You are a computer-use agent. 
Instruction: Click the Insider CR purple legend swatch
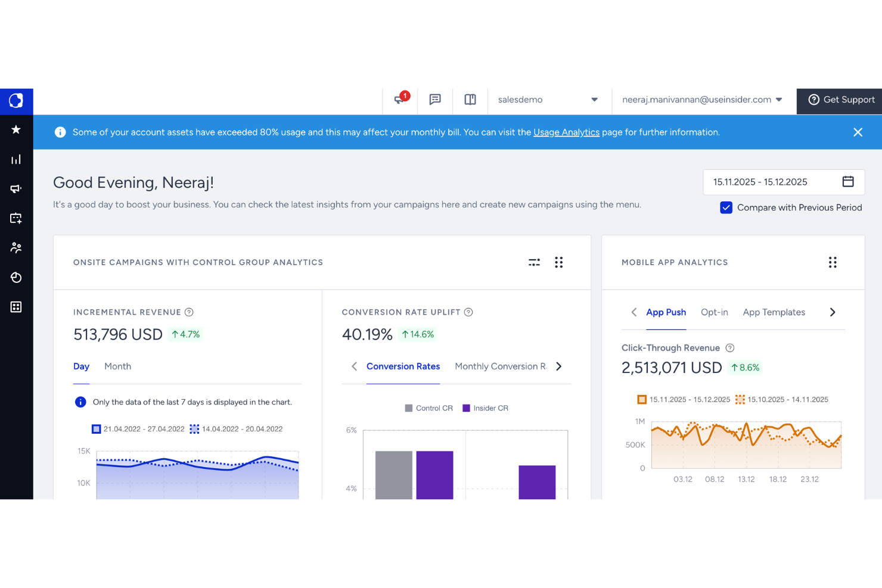coord(467,407)
